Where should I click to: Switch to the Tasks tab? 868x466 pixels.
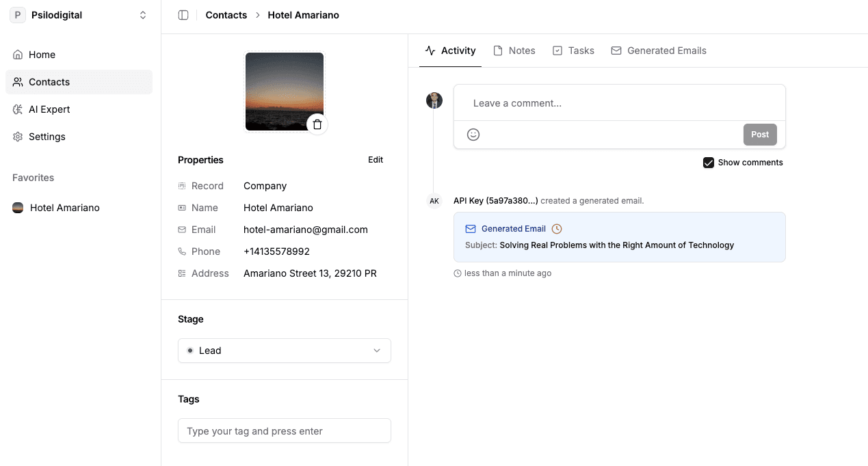(x=573, y=51)
